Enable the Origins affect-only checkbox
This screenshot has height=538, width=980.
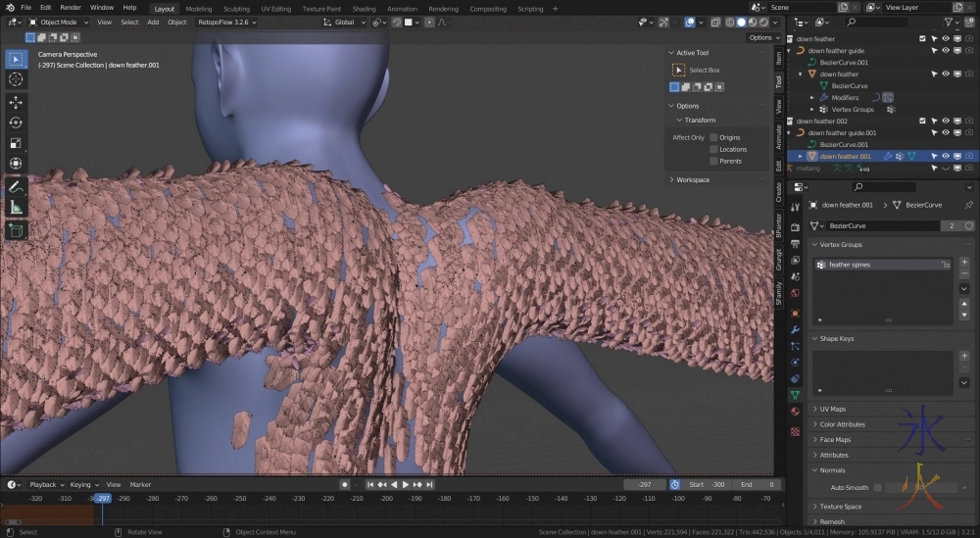(713, 137)
